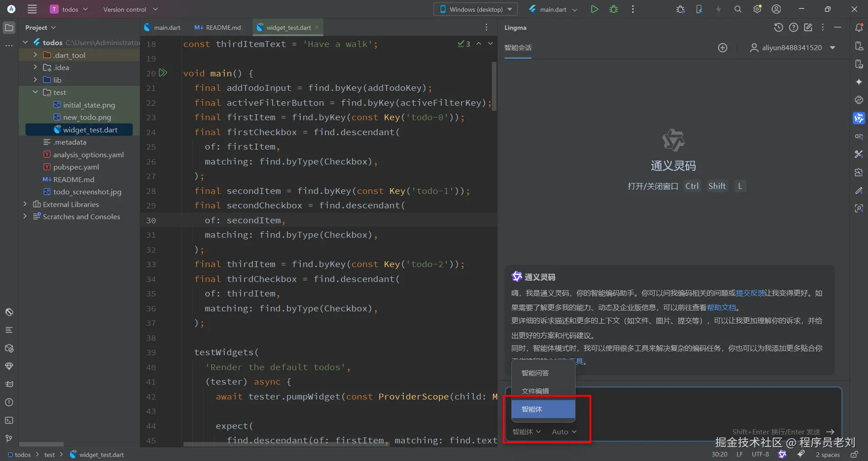Open the Flutter pencil property editor

point(859,190)
